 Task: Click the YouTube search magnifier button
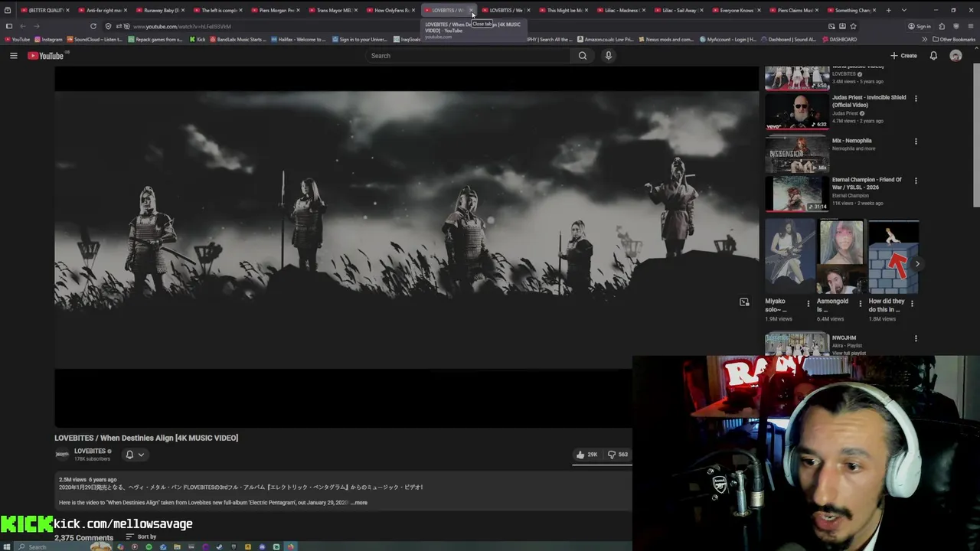(583, 56)
